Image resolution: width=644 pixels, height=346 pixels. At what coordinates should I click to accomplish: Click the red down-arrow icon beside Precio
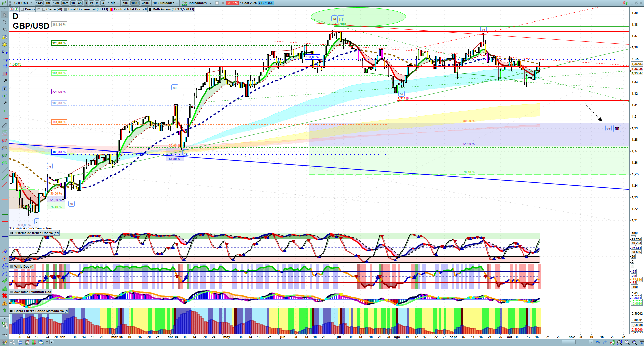12,9
